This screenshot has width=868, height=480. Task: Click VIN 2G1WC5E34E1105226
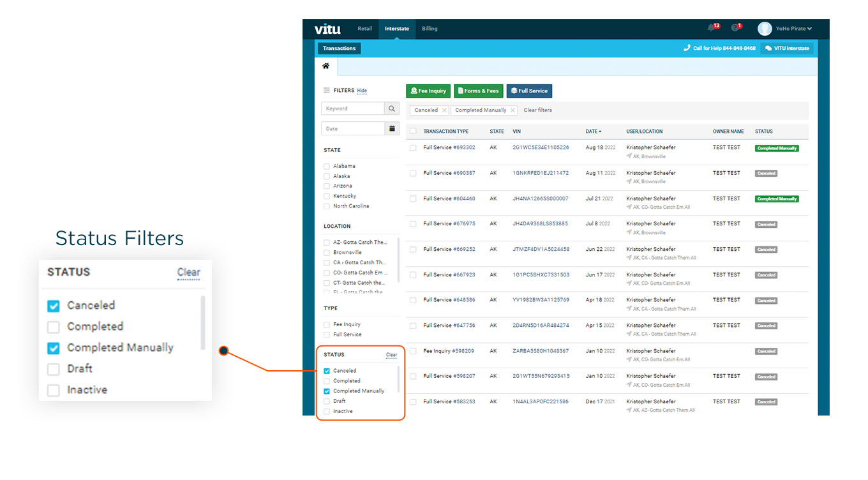(541, 147)
